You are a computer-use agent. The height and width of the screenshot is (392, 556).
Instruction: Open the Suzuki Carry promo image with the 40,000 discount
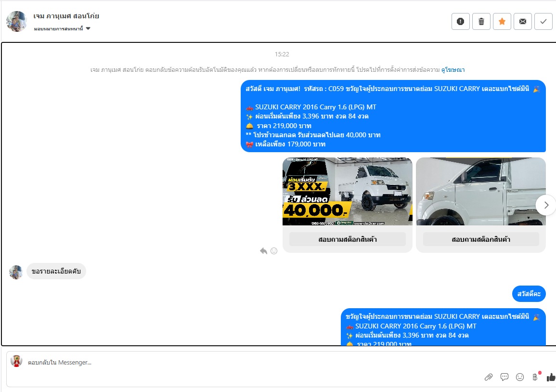pos(348,192)
